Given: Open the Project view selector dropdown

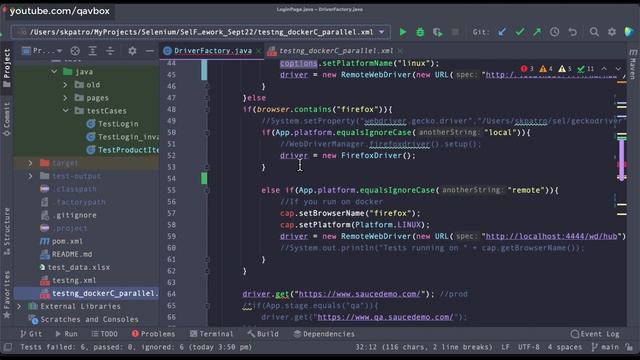Looking at the screenshot, I should click(x=42, y=51).
